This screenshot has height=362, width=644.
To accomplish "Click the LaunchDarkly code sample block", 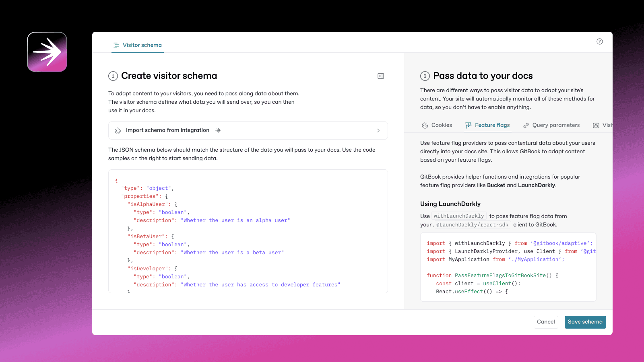I will [508, 267].
